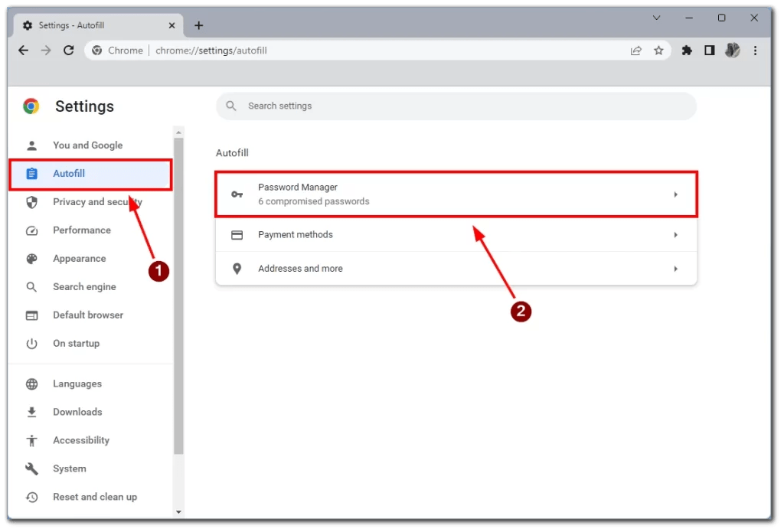This screenshot has width=784, height=532.
Task: Open Reset and clean up
Action: point(92,497)
